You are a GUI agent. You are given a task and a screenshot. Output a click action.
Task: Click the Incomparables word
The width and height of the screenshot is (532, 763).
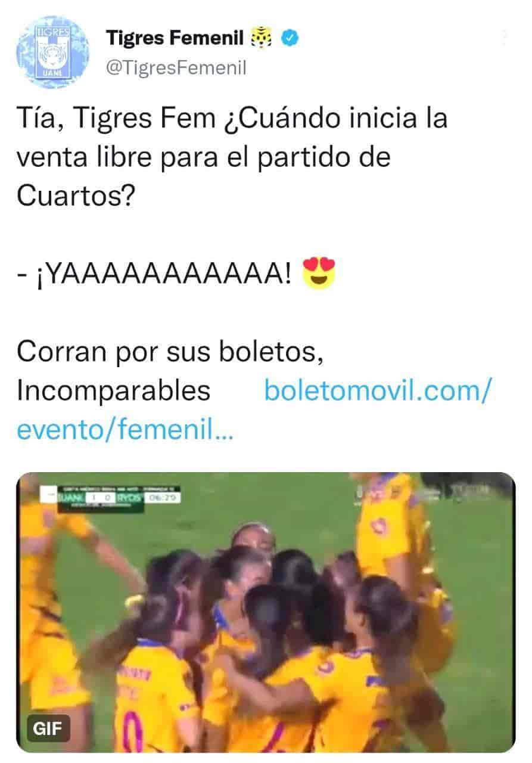113,391
